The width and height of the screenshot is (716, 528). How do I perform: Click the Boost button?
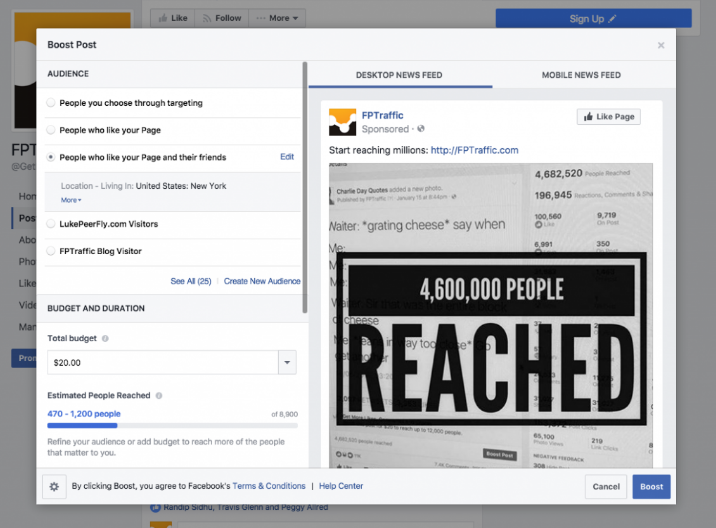point(651,487)
